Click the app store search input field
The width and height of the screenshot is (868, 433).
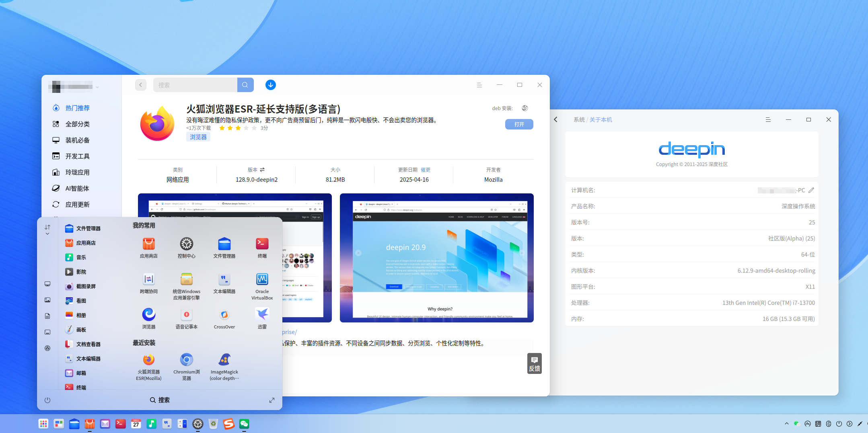pyautogui.click(x=195, y=85)
